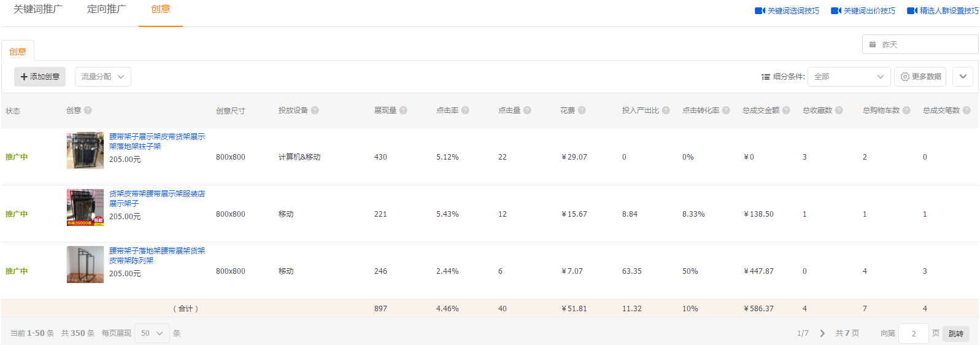
Task: Click the 添加创意 button
Action: (x=40, y=77)
